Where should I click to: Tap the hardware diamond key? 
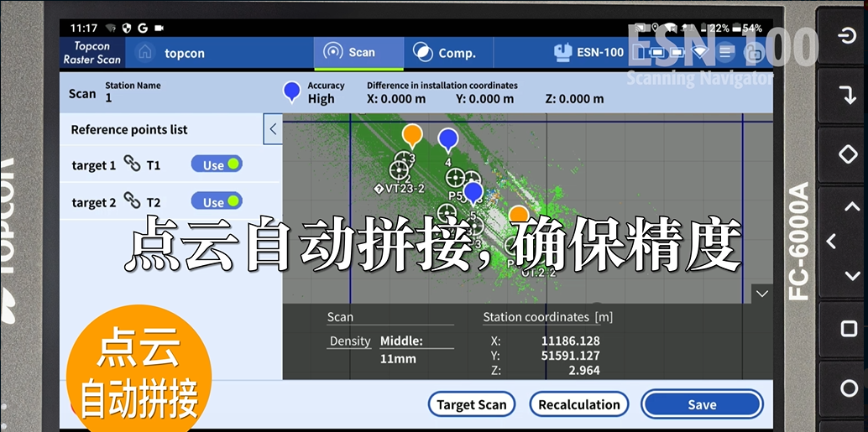(848, 154)
